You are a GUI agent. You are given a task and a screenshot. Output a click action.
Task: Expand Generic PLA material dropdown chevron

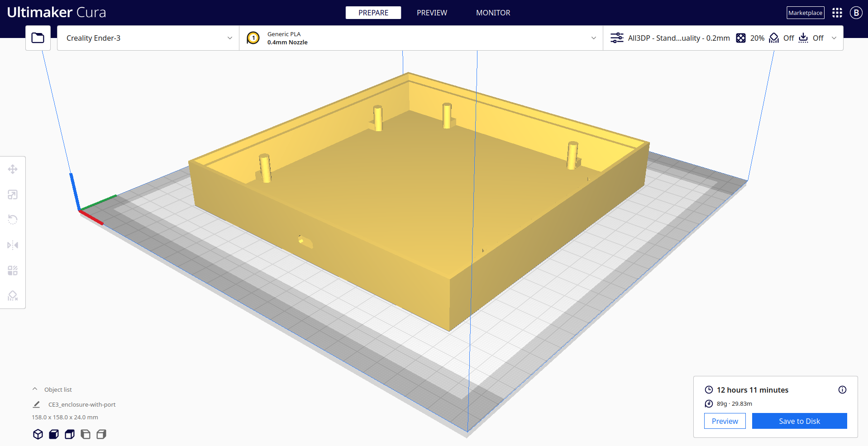pos(594,38)
